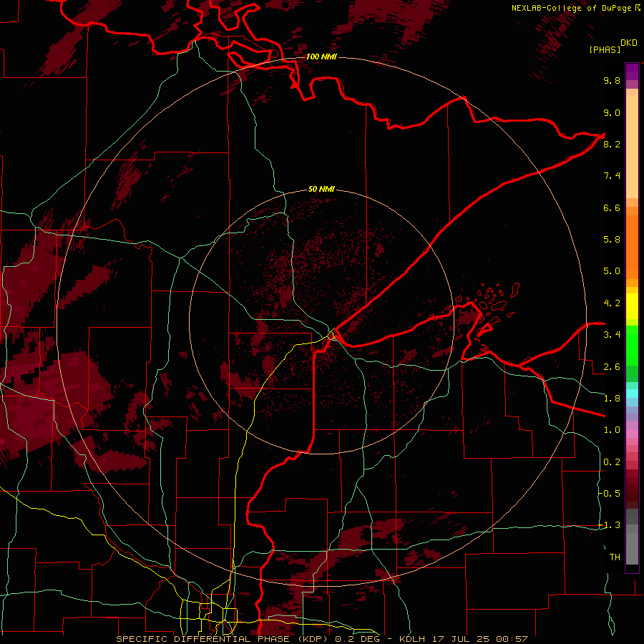Click the 8.2 value on the scale

point(612,144)
